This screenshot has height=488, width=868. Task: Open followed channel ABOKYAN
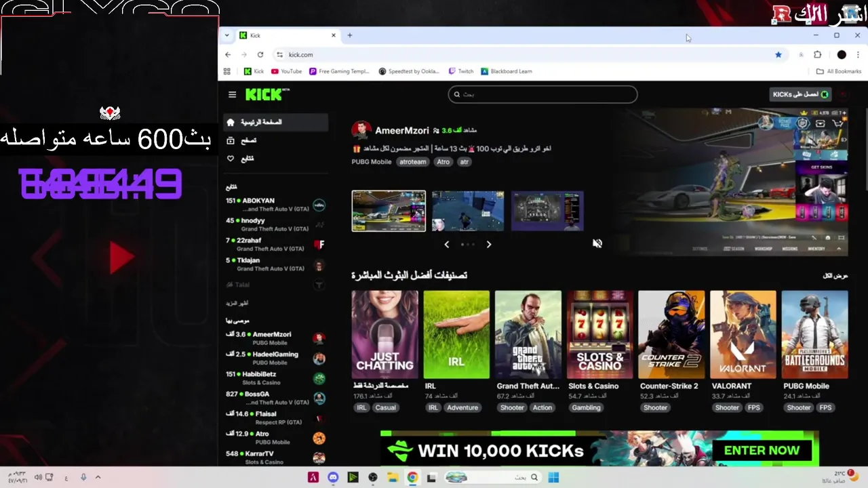pyautogui.click(x=276, y=205)
